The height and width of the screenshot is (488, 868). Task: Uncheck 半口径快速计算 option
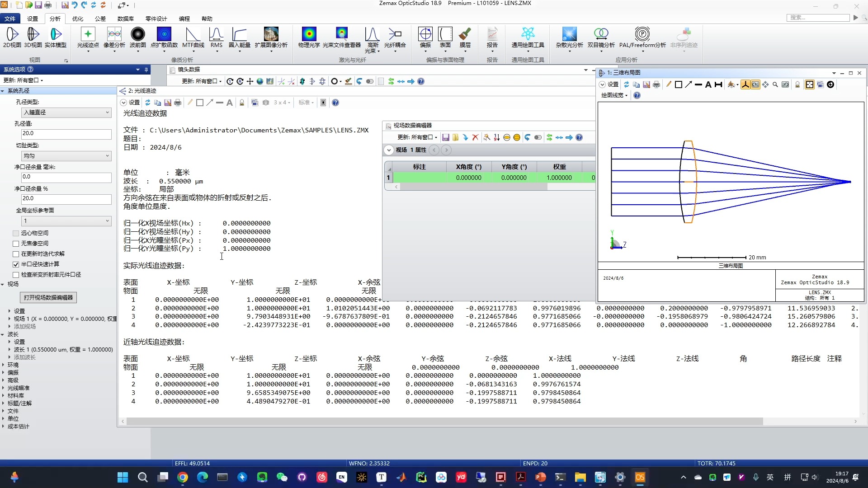pyautogui.click(x=16, y=264)
